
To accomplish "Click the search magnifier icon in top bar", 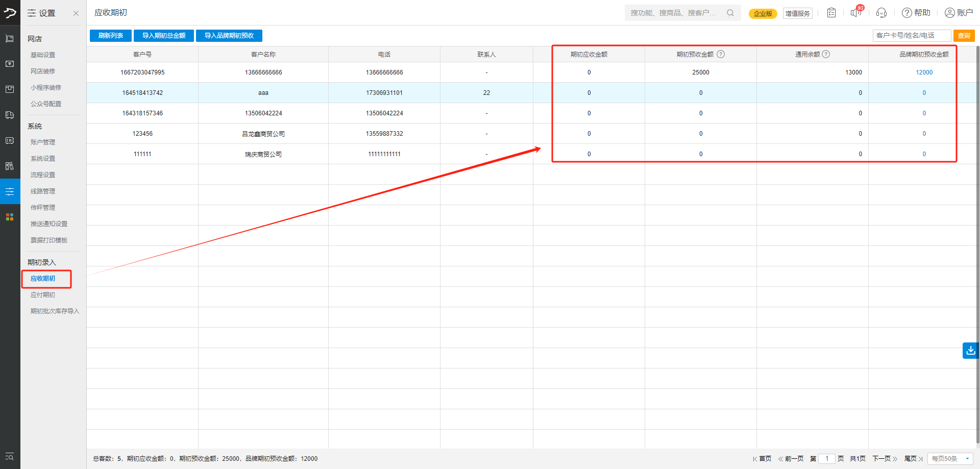I will (730, 13).
